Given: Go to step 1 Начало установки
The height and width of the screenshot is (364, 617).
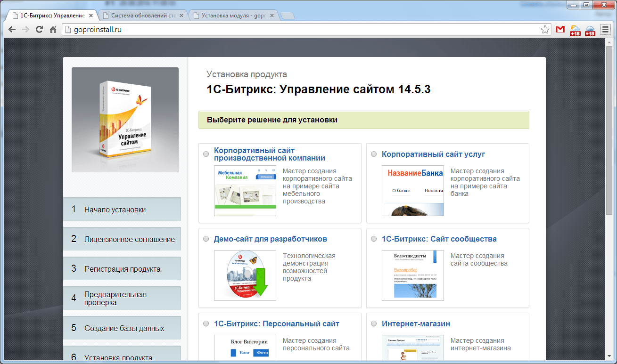Looking at the screenshot, I should (122, 210).
